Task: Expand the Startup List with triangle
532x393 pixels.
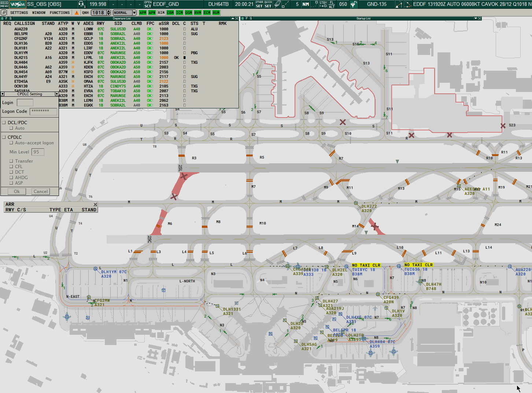Action: pos(476,18)
